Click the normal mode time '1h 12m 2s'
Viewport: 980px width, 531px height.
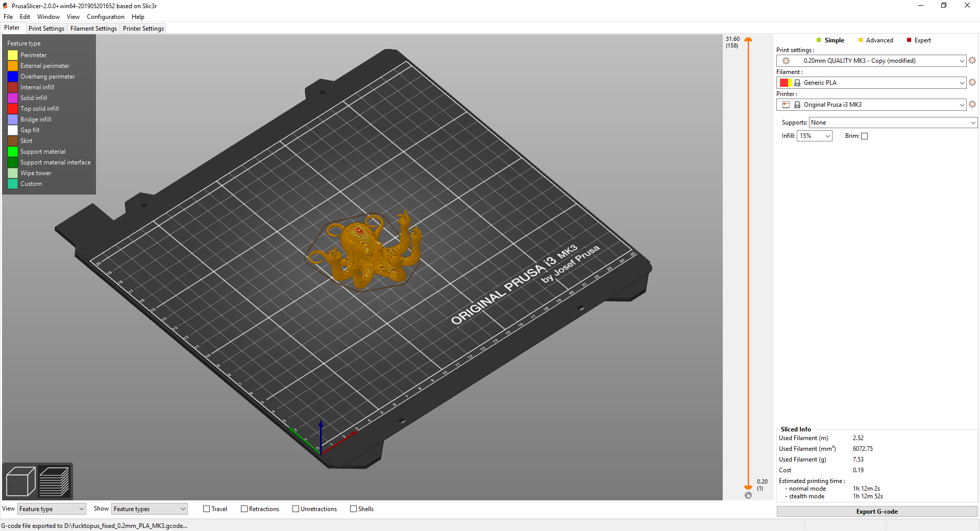866,489
